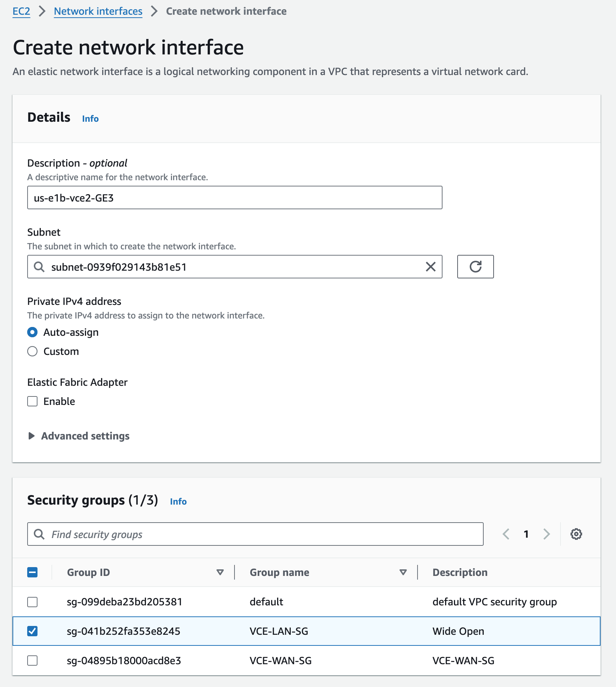Toggle the select-all security groups checkbox
616x687 pixels.
point(32,572)
